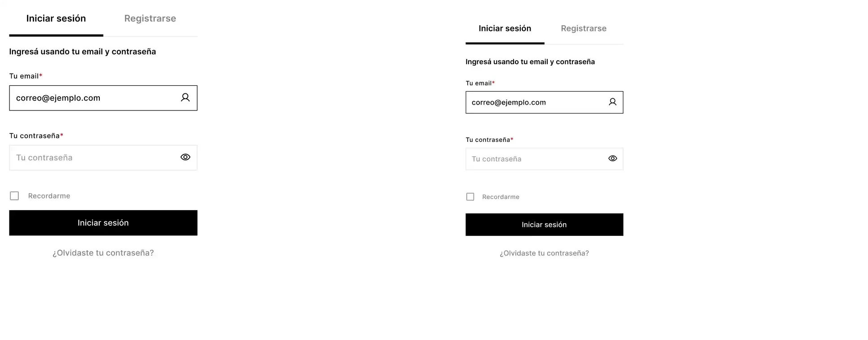The image size is (868, 340).
Task: Tick the Recordarme checkbox in the mobile form
Action: pyautogui.click(x=14, y=196)
